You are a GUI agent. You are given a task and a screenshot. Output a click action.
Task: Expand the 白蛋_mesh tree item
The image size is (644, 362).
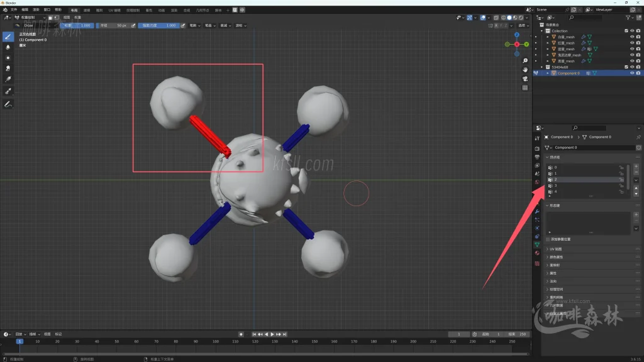coord(548,37)
